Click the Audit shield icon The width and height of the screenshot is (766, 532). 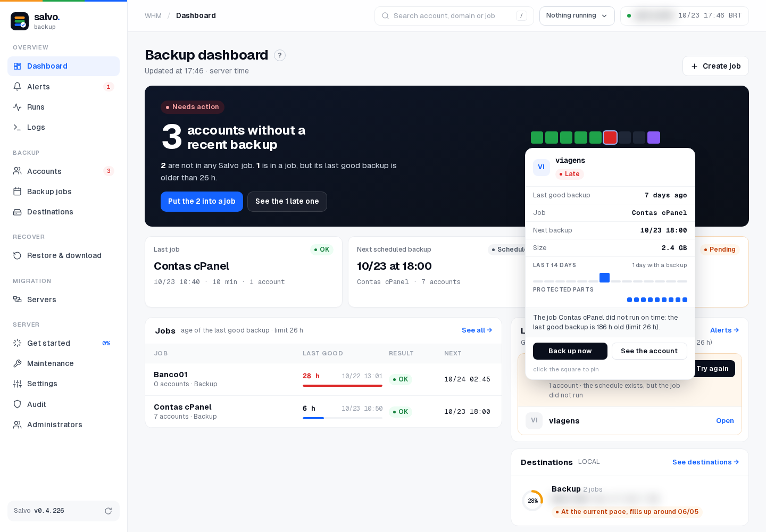click(17, 404)
